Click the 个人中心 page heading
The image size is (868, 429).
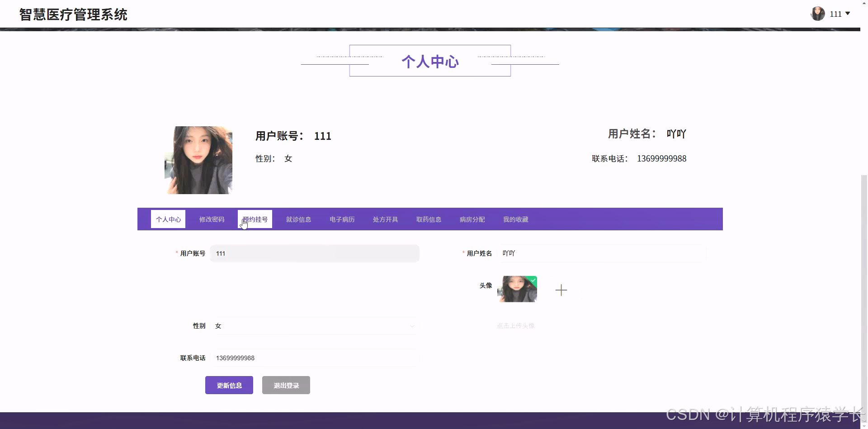tap(430, 61)
